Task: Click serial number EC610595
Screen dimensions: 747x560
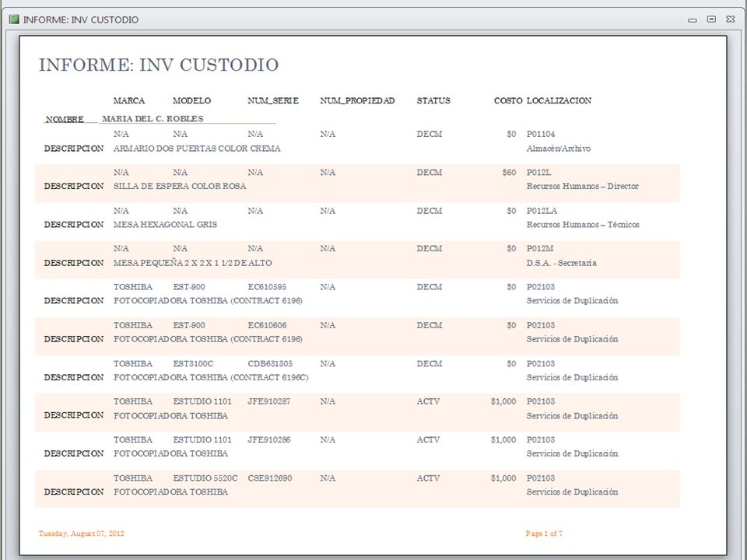Action: 267,287
